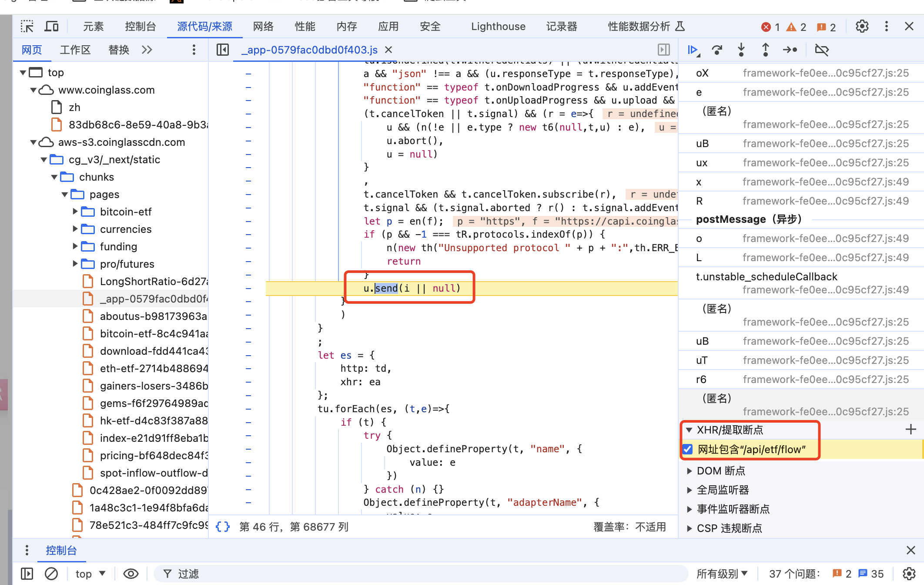924x585 pixels.
Task: Open the console drawer three-dot menu
Action: pyautogui.click(x=27, y=550)
